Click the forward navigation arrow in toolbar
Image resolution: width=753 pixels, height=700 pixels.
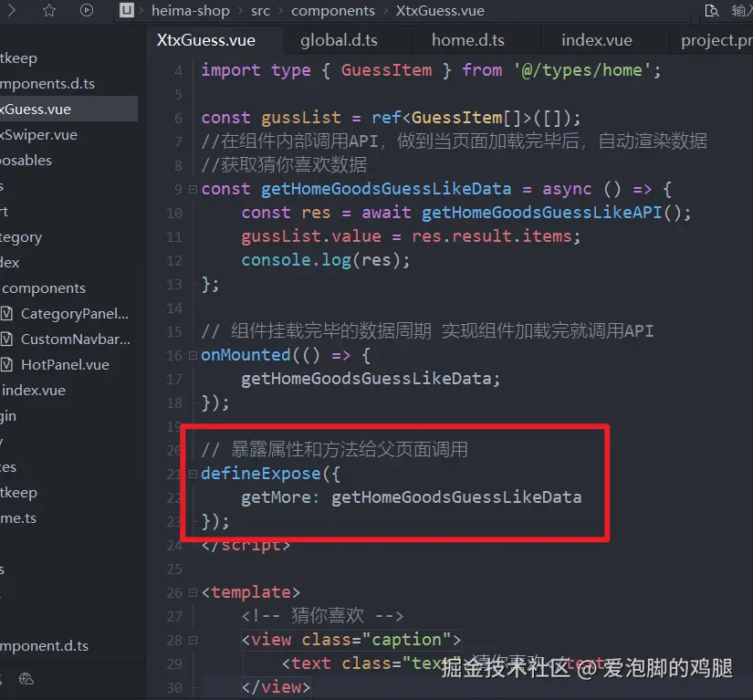click(12, 10)
